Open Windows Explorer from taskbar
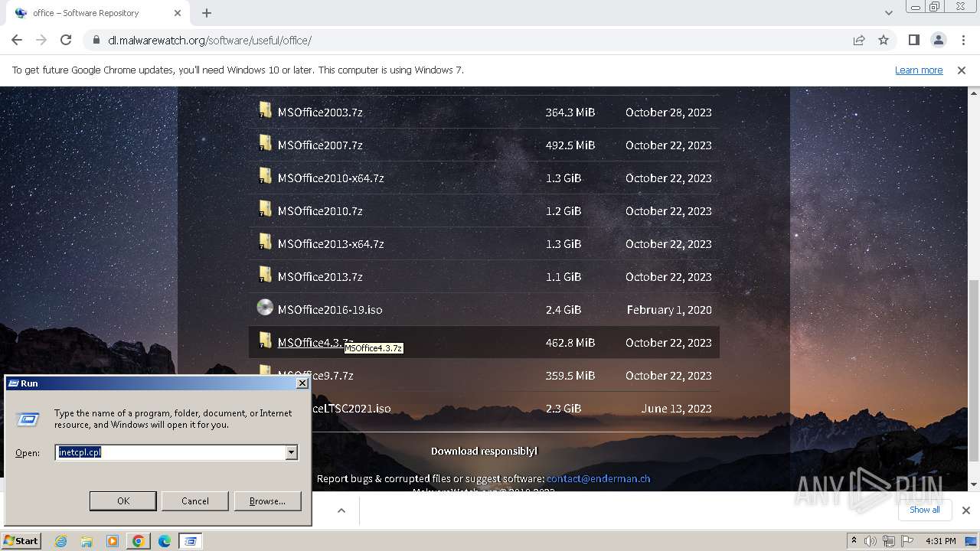980x551 pixels. (x=87, y=541)
